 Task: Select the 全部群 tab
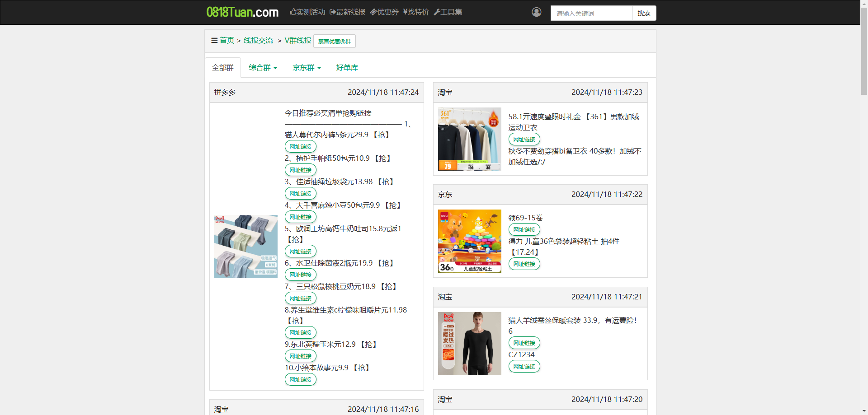tap(223, 68)
